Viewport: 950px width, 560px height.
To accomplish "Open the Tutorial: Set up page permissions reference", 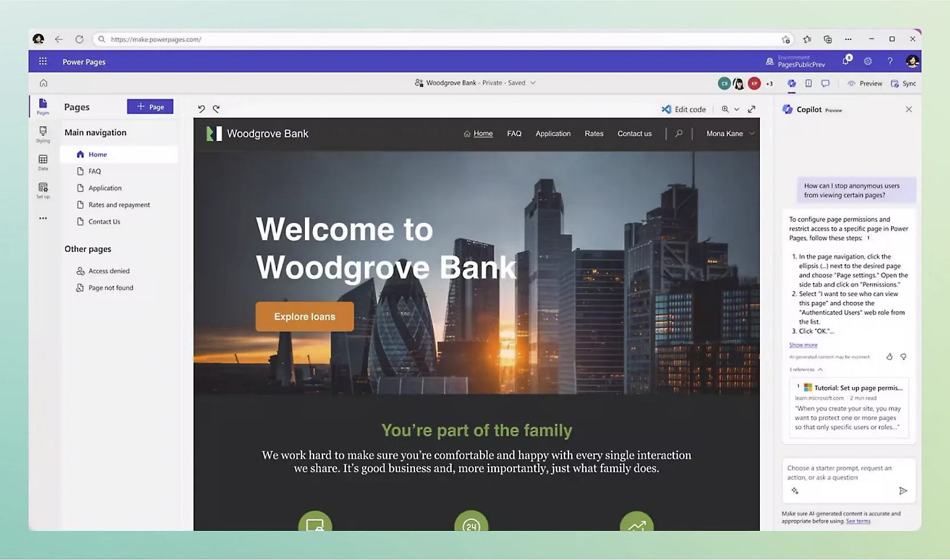I will coord(850,408).
